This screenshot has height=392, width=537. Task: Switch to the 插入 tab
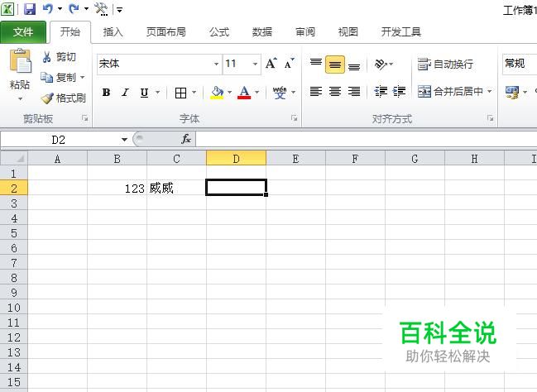(x=113, y=32)
